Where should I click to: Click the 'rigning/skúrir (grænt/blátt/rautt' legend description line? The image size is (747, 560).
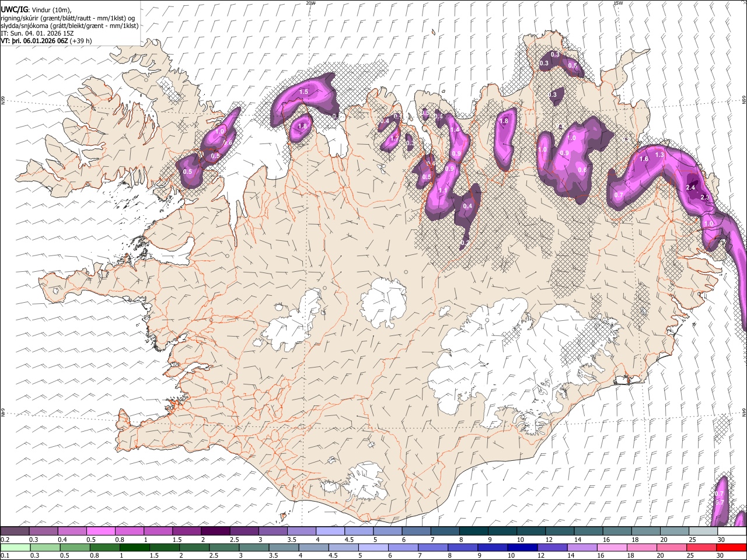(x=67, y=18)
